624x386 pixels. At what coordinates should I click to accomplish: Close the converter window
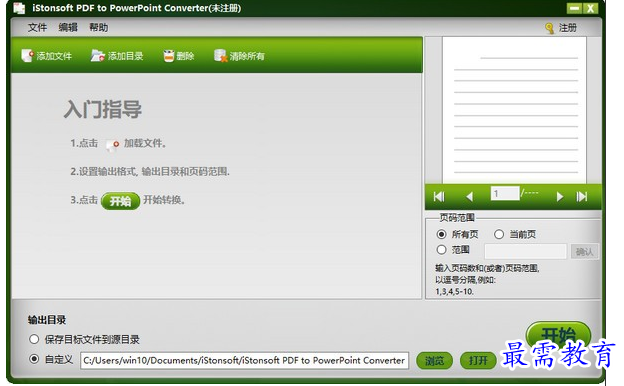tap(591, 8)
